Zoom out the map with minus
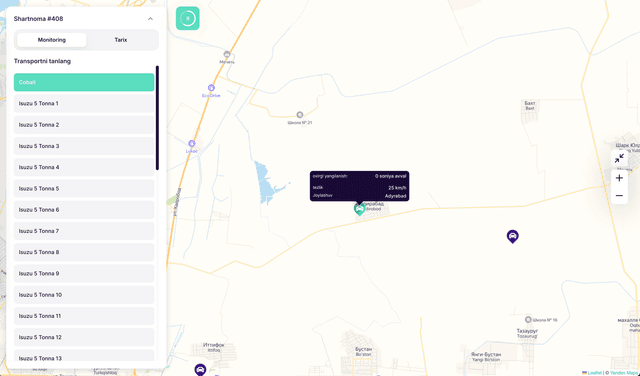The image size is (640, 376). tap(619, 196)
